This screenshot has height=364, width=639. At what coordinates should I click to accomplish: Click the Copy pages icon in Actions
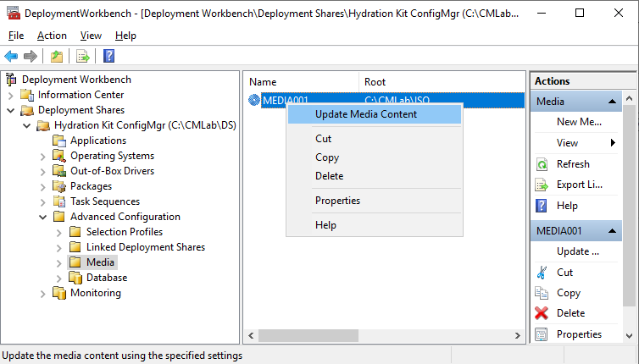click(542, 293)
